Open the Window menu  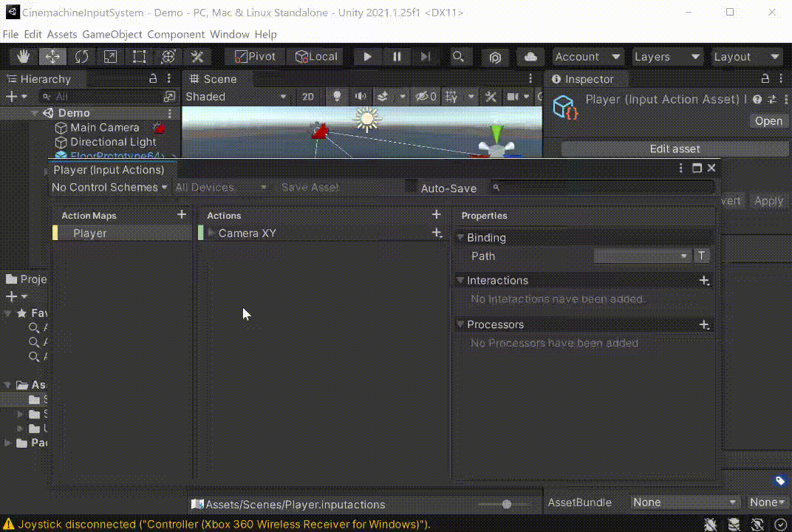click(x=230, y=34)
